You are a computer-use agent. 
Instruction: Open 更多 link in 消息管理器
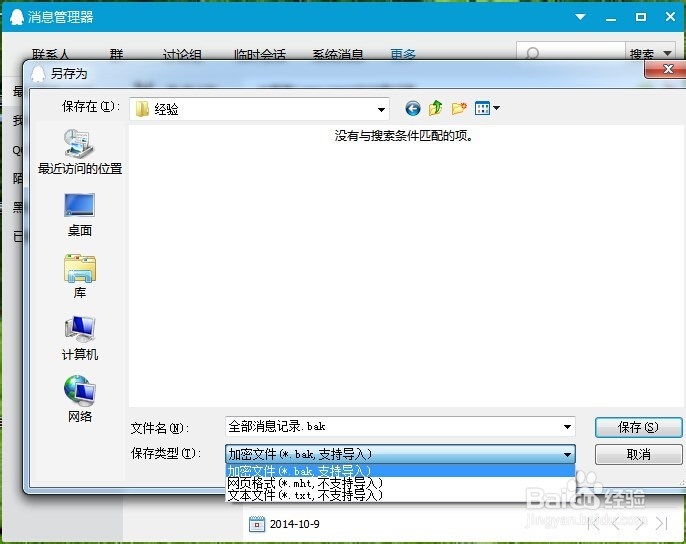click(x=403, y=55)
